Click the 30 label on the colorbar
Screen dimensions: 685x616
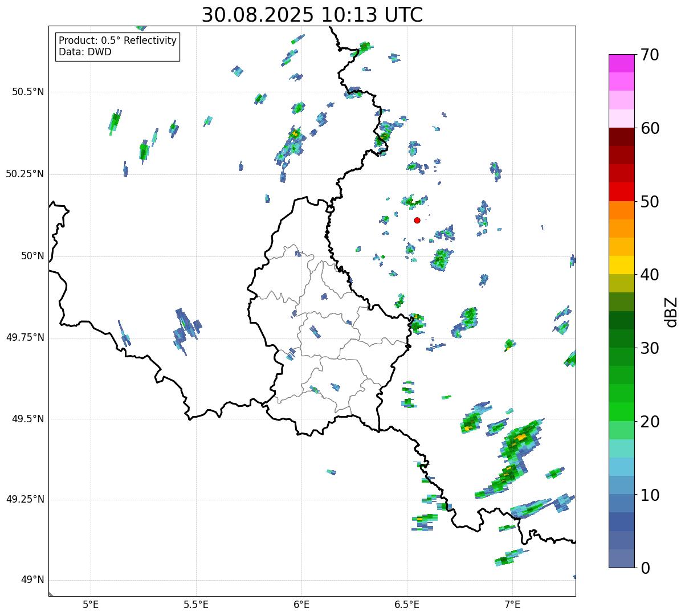(x=649, y=348)
